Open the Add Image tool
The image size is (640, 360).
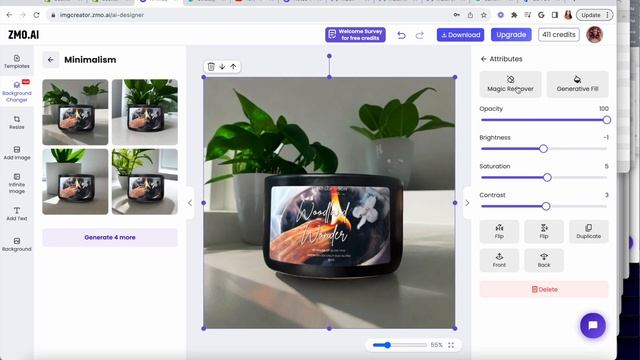click(17, 153)
